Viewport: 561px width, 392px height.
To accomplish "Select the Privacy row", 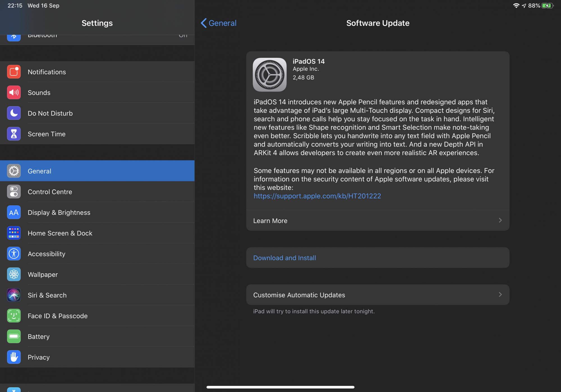I will pyautogui.click(x=97, y=357).
